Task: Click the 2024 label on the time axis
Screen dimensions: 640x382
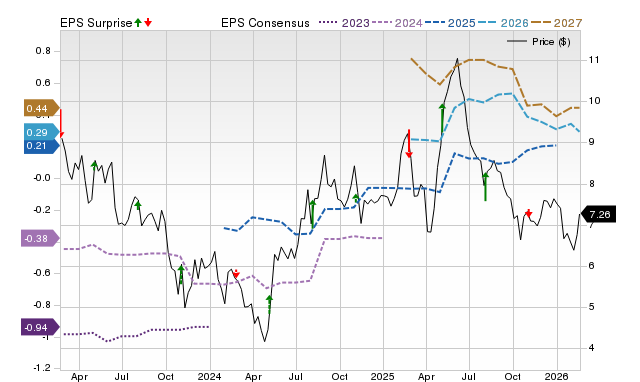Action: point(209,376)
